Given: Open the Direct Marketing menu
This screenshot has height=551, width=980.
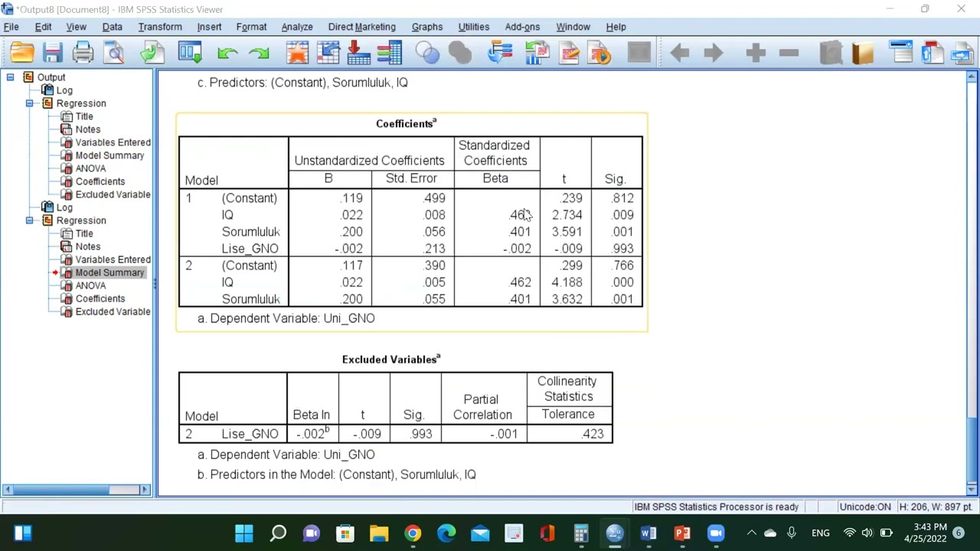Looking at the screenshot, I should [362, 27].
